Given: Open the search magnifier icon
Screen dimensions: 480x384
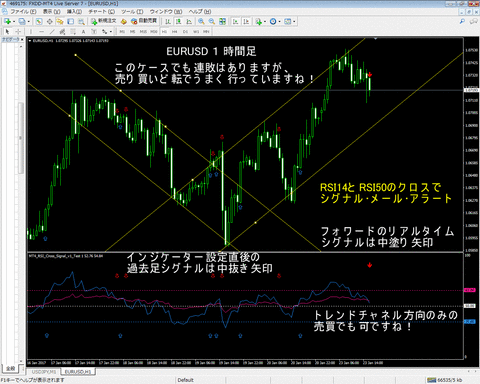Looking at the screenshot, I should (462, 21).
